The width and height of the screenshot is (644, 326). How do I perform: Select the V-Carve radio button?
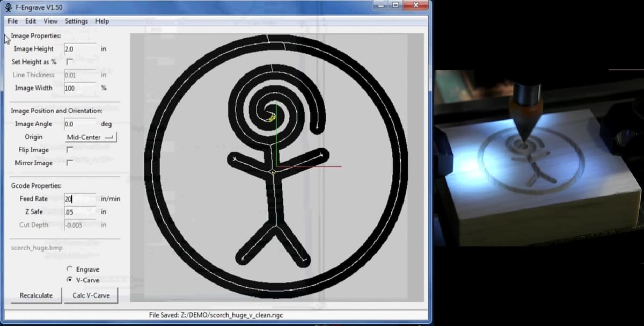click(x=70, y=280)
